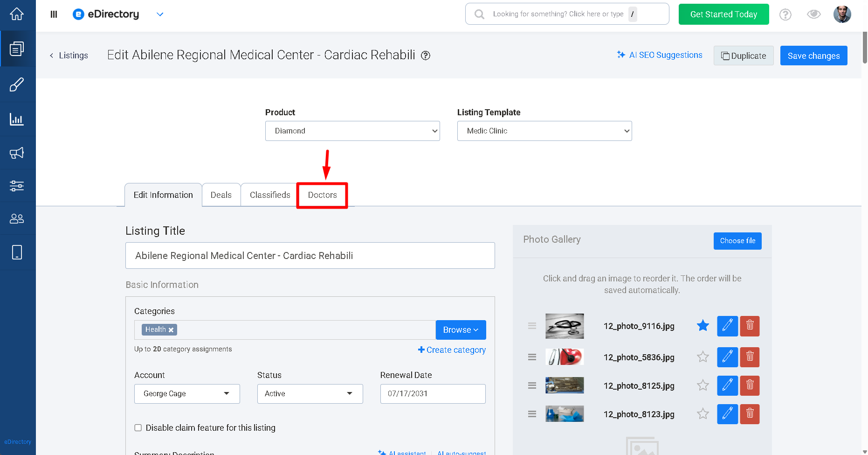The height and width of the screenshot is (455, 868).
Task: Click reorder handle for 12_photo_8125.jpg
Action: (x=532, y=385)
